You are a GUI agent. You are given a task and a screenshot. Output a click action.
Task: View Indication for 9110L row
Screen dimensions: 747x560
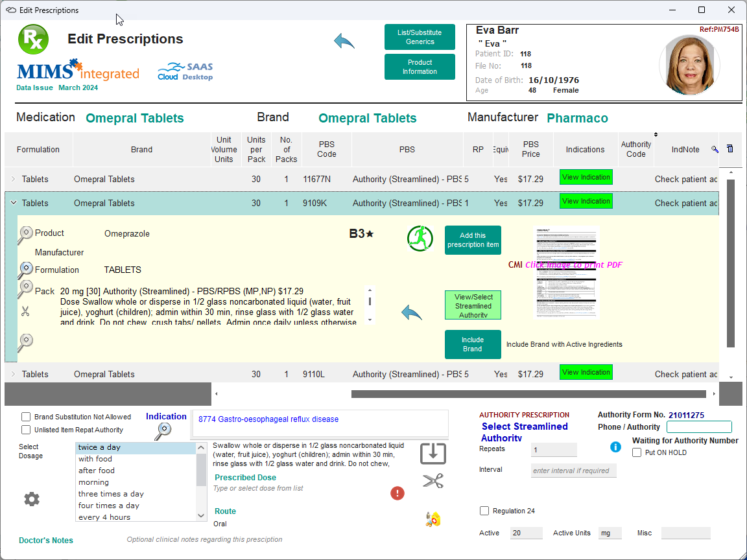point(586,373)
